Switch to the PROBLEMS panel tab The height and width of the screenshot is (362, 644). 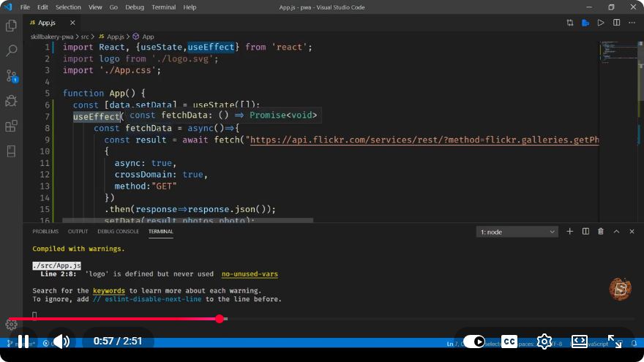point(45,232)
